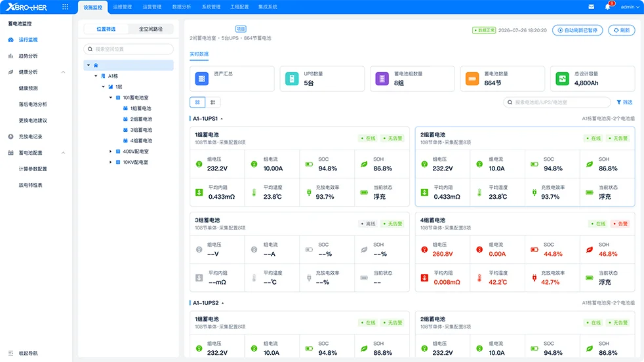Screen dimensions: 644x362
Task: Collapse the A1-1UPS2 section caret
Action: [222, 303]
